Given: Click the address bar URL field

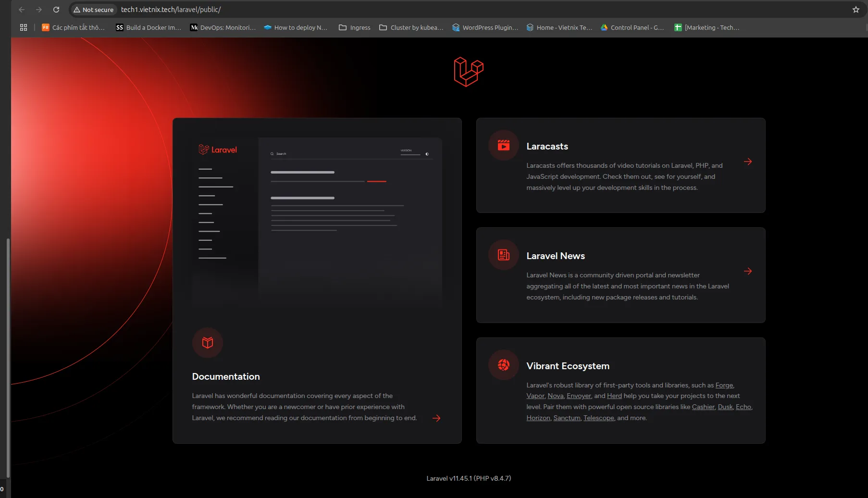Looking at the screenshot, I should pos(171,9).
